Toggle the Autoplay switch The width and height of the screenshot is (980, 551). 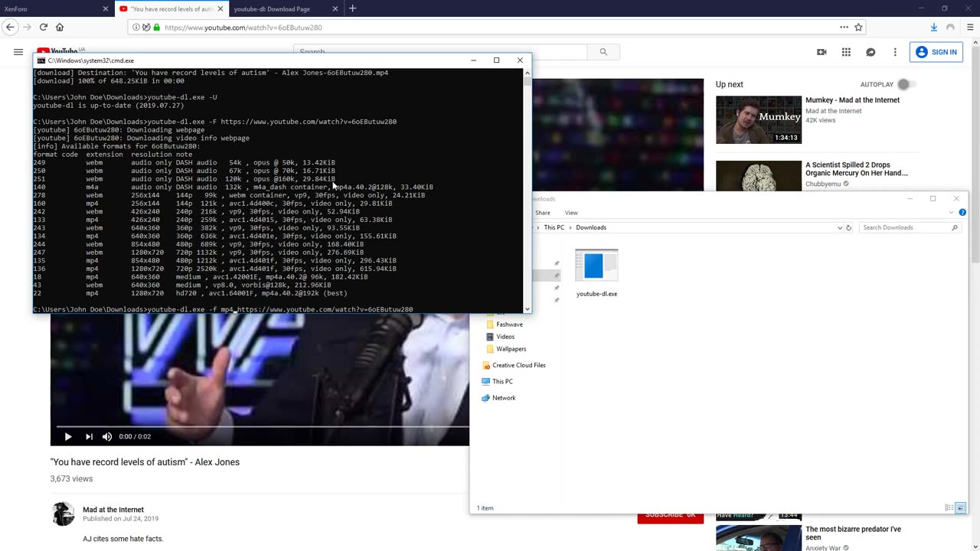click(x=906, y=84)
